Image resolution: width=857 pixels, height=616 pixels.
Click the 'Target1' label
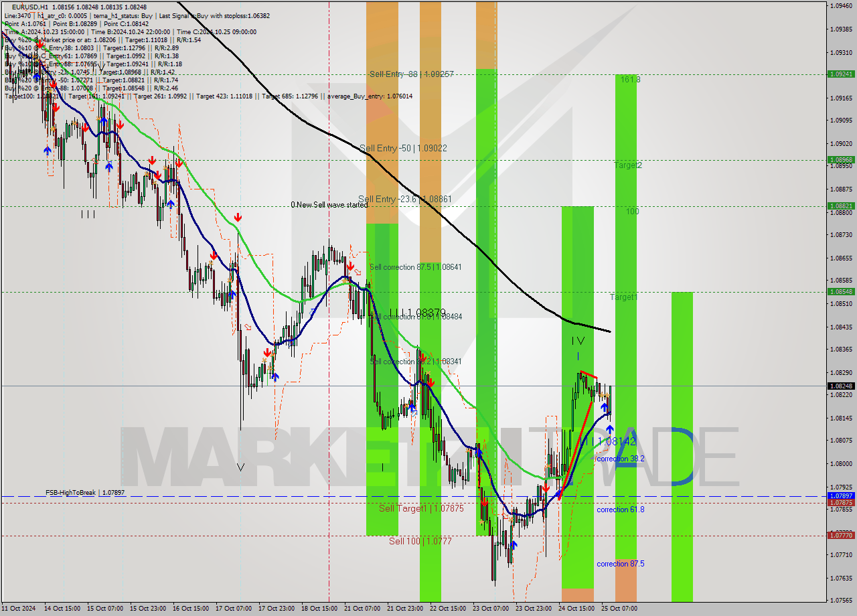(623, 297)
